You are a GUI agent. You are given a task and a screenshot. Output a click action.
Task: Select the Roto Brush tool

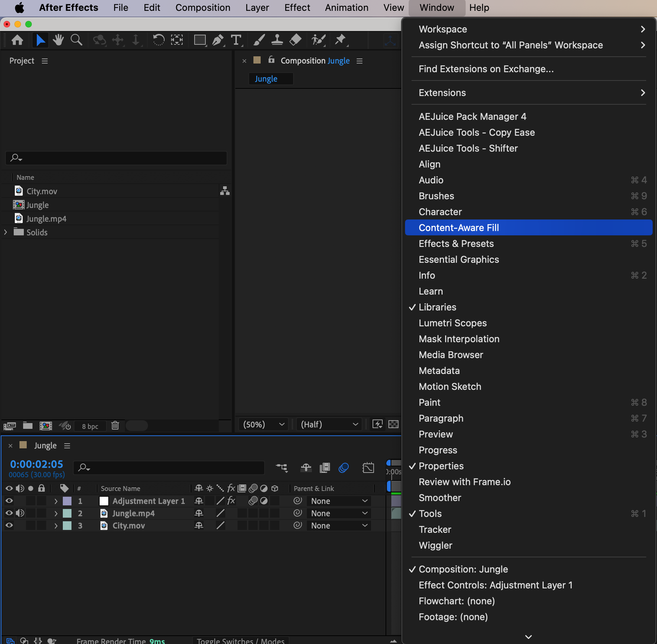click(318, 40)
